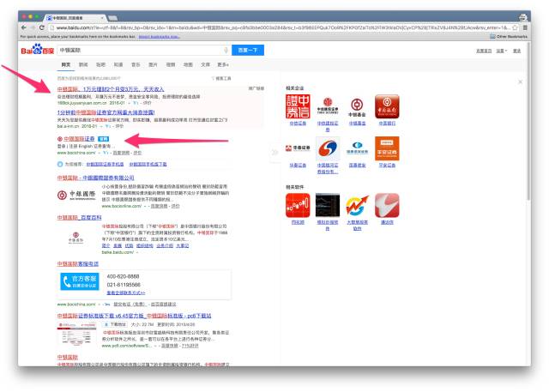Screen dimensions: 549x392
Task: Click the red and white 通达信 icon
Action: pos(387,205)
